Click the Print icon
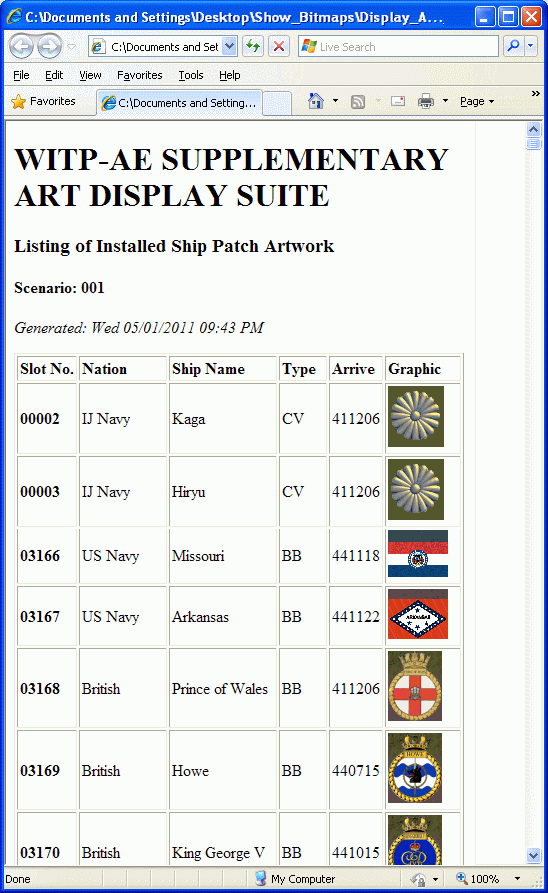 pos(426,101)
